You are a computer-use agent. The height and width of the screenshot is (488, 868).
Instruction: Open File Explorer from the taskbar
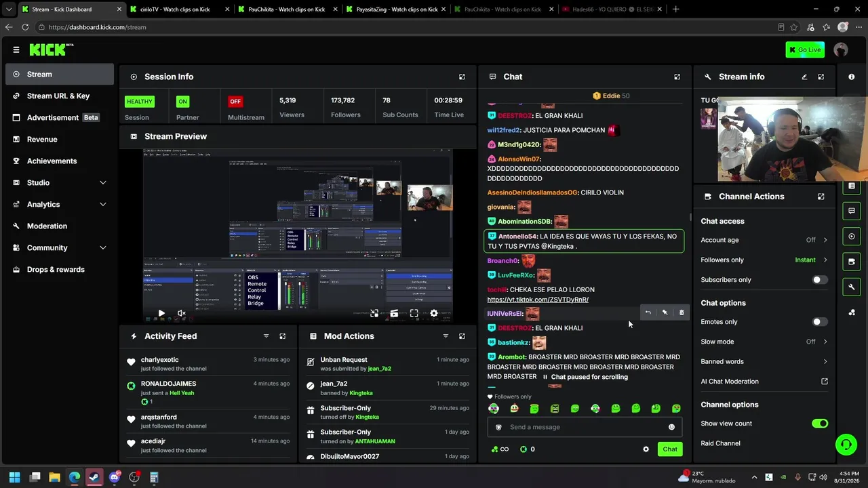pyautogui.click(x=54, y=477)
